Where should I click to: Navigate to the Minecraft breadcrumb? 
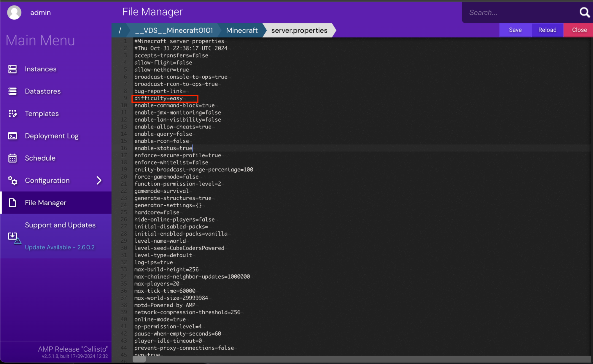click(242, 30)
